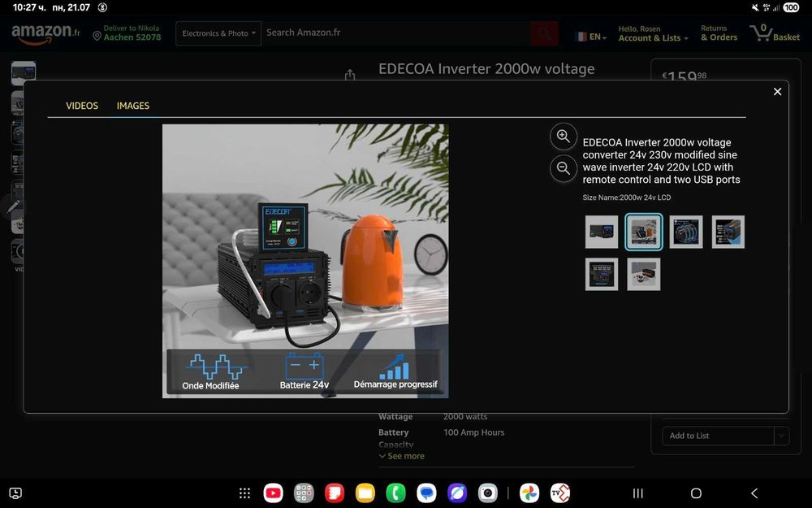Screen dimensions: 812x508
Task: Tap the screenshot toolbar icon at the bottom left
Action: pos(15,493)
